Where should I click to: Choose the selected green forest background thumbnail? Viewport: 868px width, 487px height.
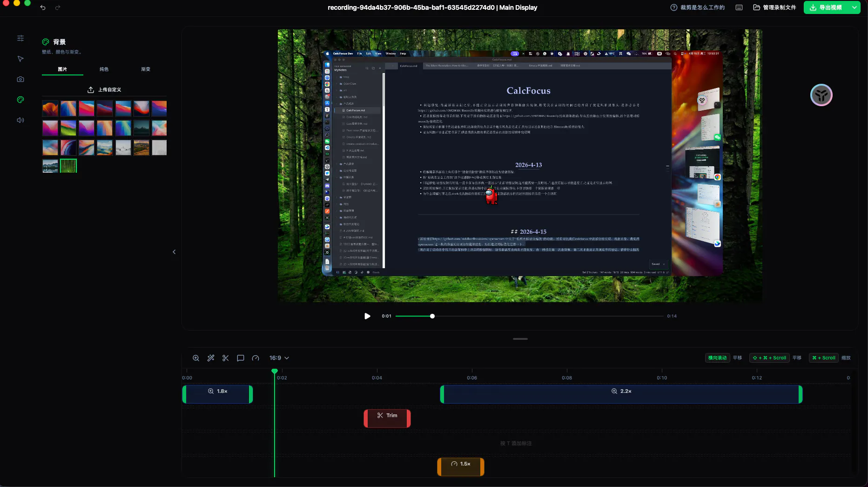pos(68,166)
